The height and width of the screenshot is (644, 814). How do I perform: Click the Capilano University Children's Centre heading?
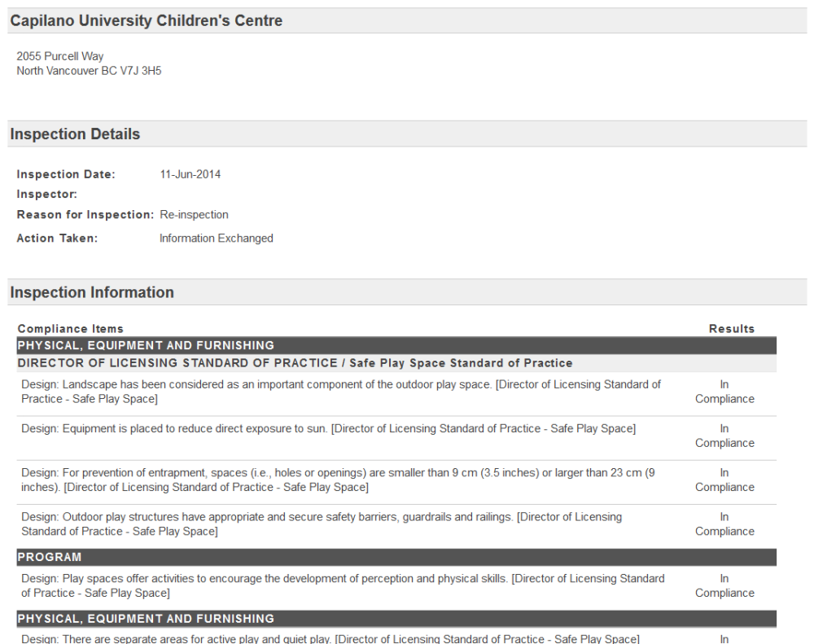(147, 21)
